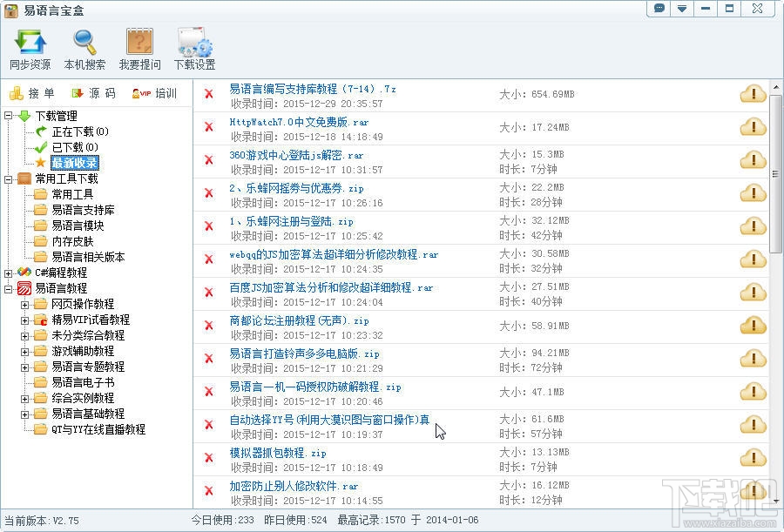784x532 pixels.
Task: Remove HttpWatch7.0中文免费版.rar via red X
Action: click(x=209, y=127)
